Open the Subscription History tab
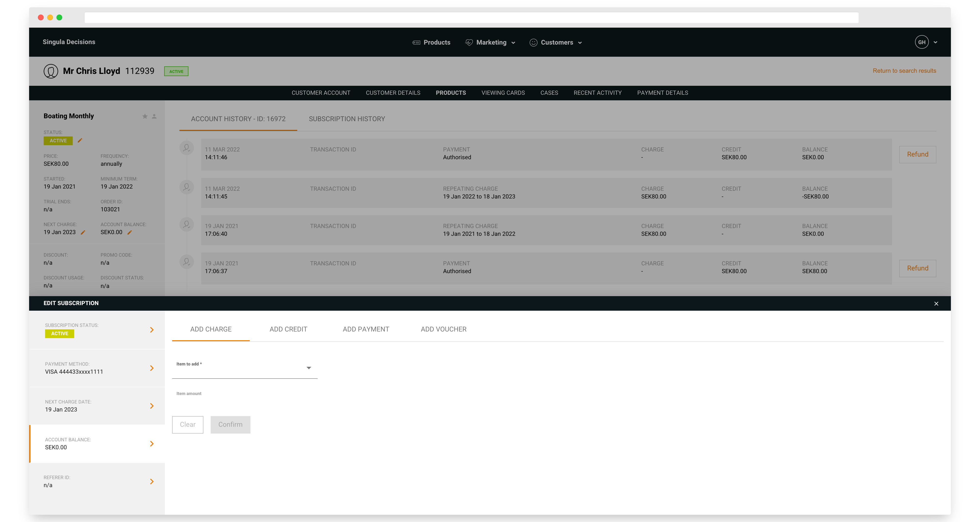The height and width of the screenshot is (522, 980). (x=346, y=119)
